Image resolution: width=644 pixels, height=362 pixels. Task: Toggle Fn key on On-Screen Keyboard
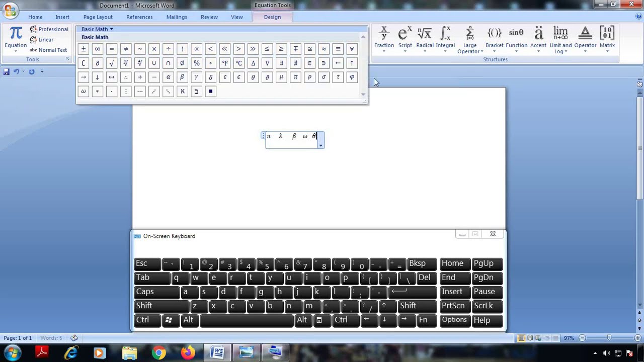click(423, 320)
